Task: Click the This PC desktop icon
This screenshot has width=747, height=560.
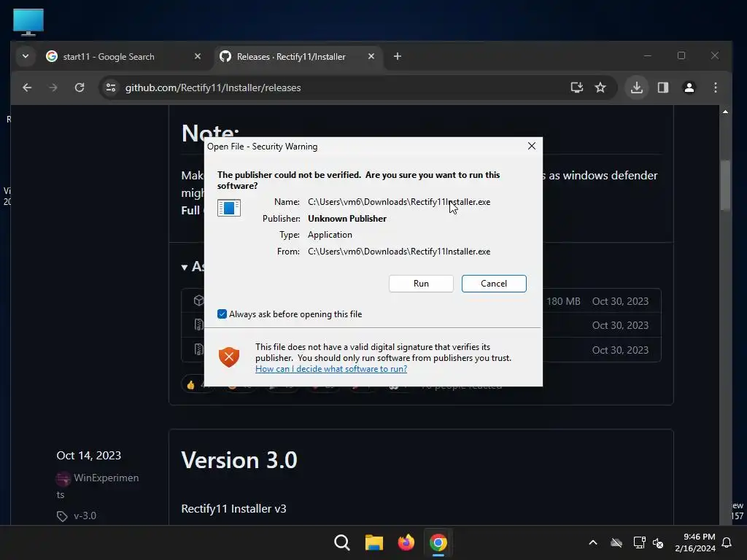Action: (28, 23)
